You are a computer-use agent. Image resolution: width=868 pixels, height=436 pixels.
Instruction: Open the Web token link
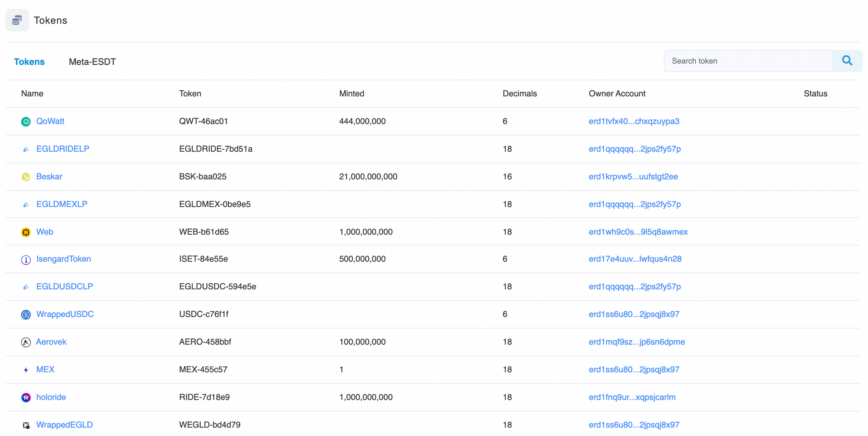45,232
